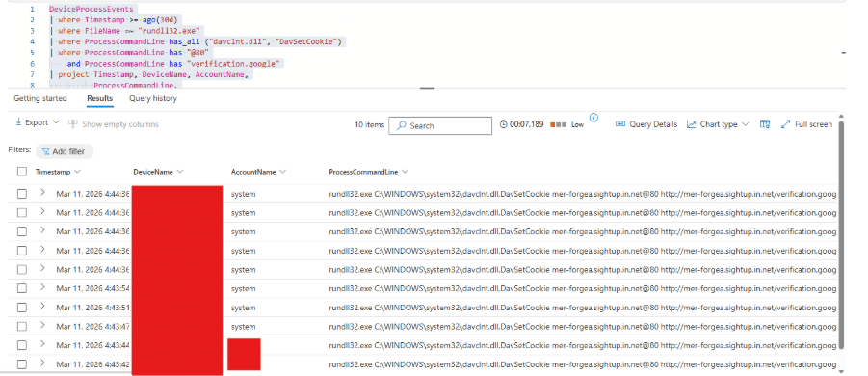Open the customize columns icon

(765, 124)
